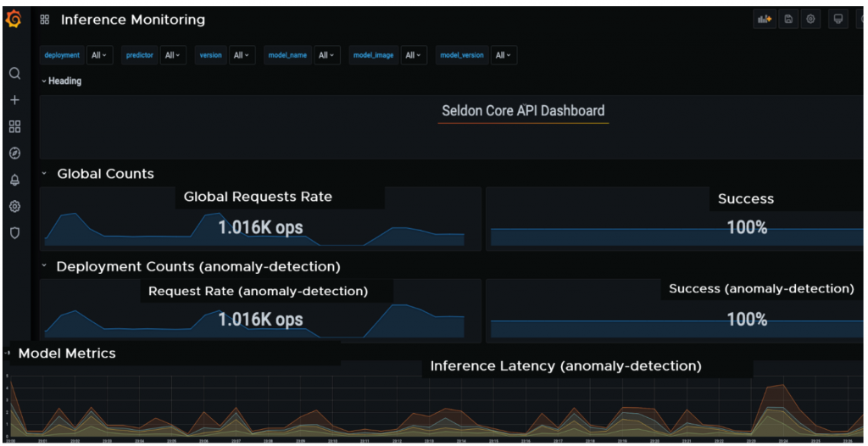Click the model_version variable label
Viewport: 868px width, 446px height.
pos(462,55)
